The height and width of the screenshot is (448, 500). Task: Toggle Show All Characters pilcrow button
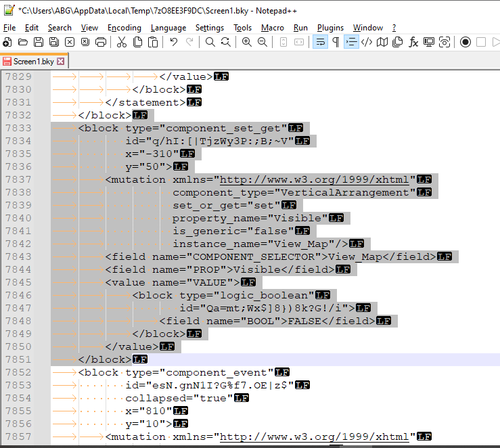tap(336, 42)
